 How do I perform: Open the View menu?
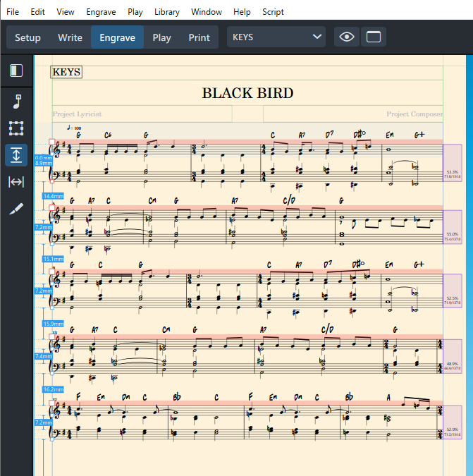coord(66,12)
